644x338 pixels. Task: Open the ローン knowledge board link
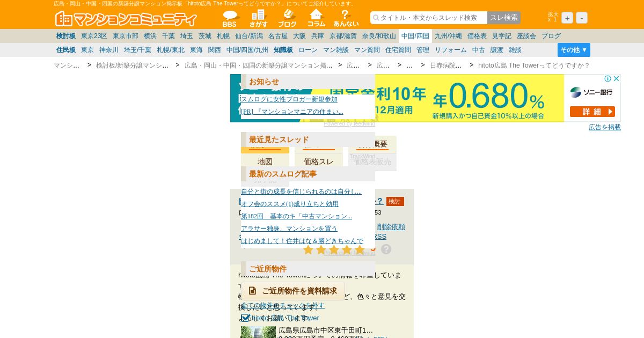click(308, 50)
